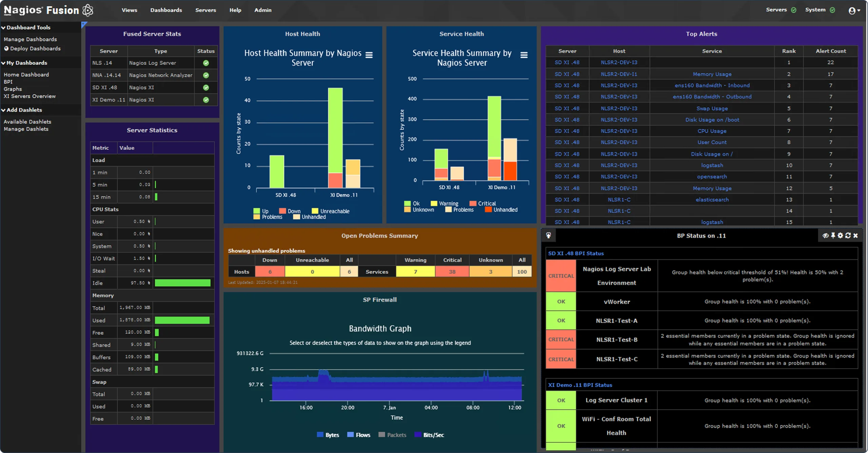Open the SD XI .48 BPI Status link
Image resolution: width=868 pixels, height=453 pixels.
(576, 253)
